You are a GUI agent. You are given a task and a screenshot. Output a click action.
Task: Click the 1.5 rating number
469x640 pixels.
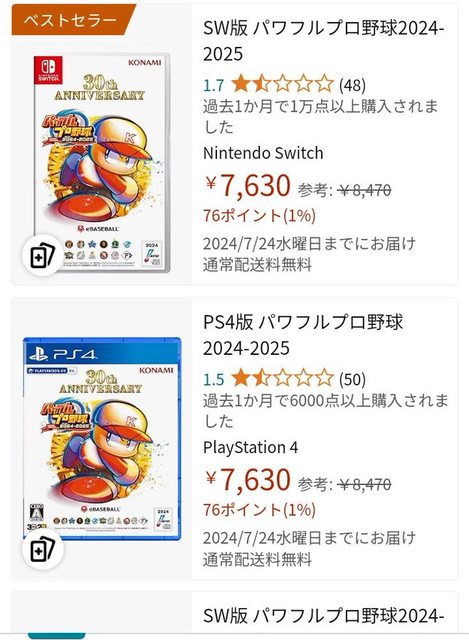coord(214,379)
